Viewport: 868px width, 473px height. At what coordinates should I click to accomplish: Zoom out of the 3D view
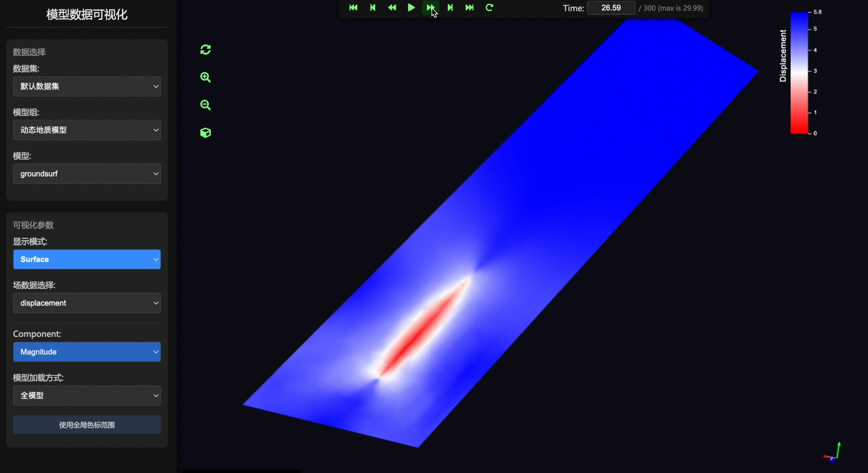tap(205, 105)
